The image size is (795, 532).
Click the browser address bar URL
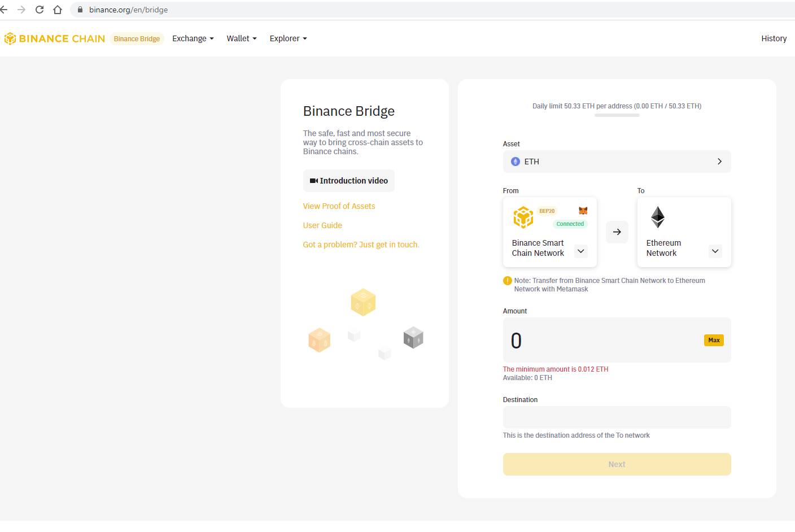(x=129, y=10)
